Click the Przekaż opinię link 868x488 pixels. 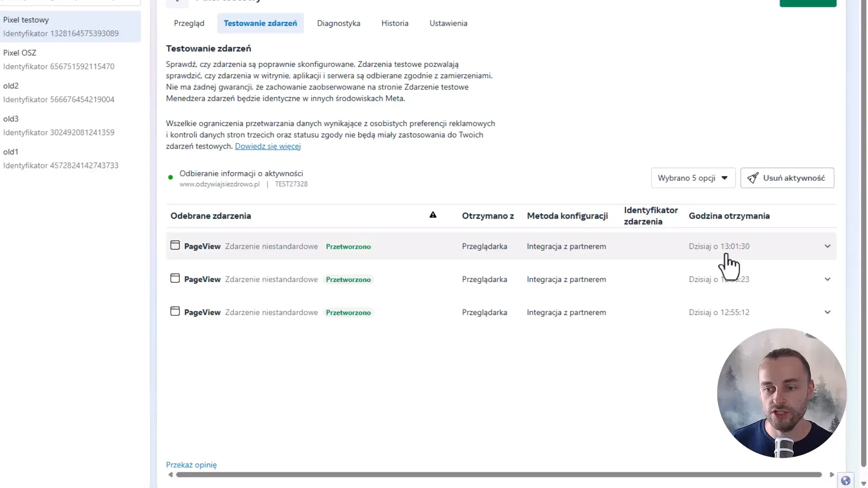click(x=191, y=465)
